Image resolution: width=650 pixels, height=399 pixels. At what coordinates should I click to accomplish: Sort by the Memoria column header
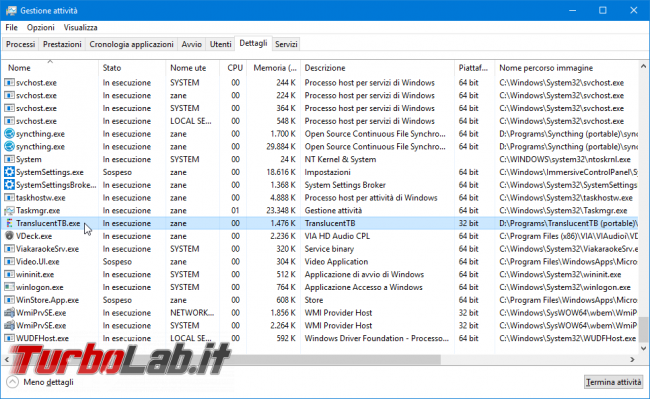[274, 68]
